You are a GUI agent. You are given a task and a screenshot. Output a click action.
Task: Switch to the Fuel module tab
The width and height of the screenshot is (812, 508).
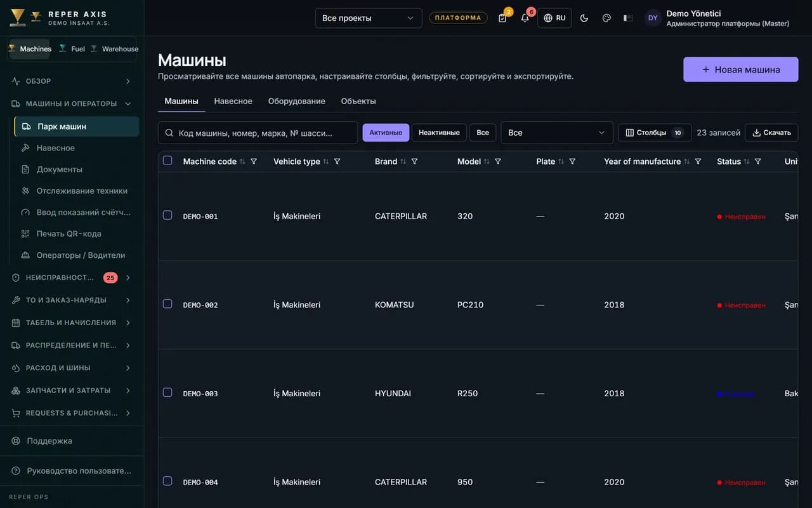[x=72, y=49]
